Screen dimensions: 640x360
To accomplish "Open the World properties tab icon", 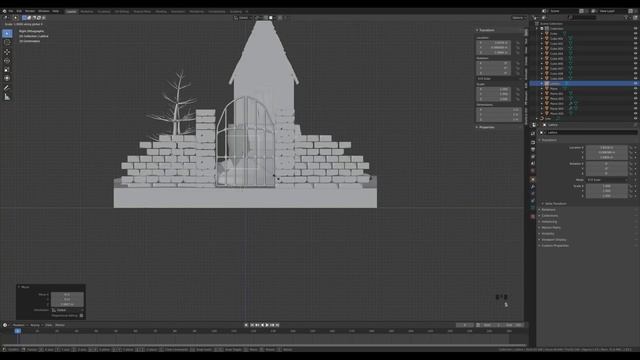I will coord(533,171).
